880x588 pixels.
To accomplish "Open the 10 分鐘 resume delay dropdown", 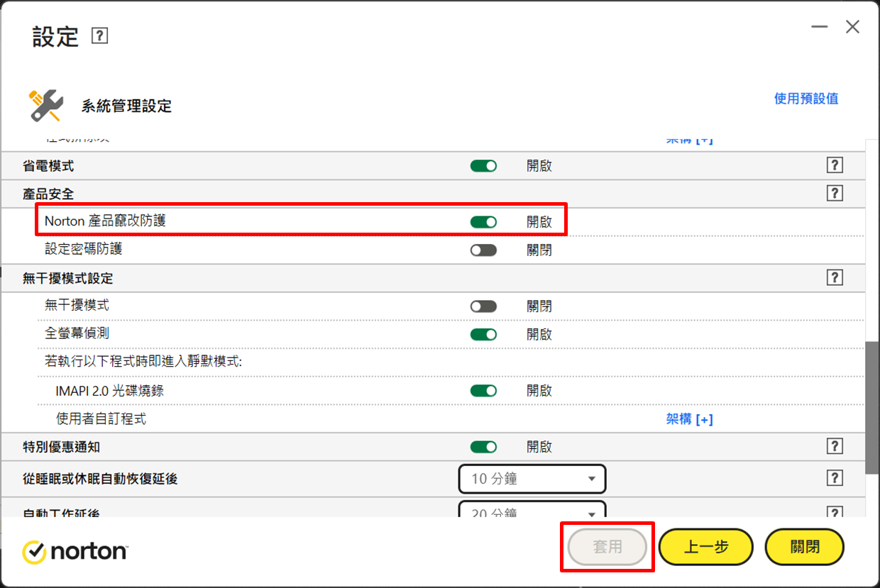I will point(532,479).
